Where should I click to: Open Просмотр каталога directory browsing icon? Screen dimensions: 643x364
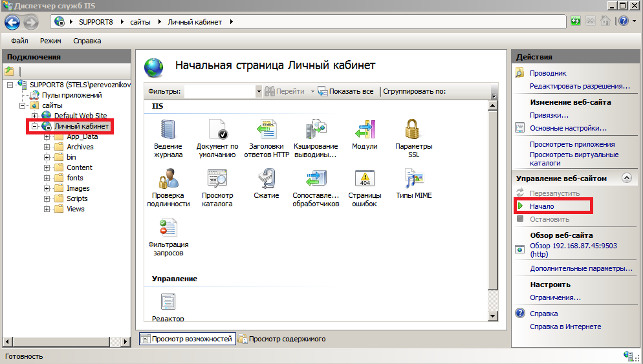pyautogui.click(x=217, y=187)
